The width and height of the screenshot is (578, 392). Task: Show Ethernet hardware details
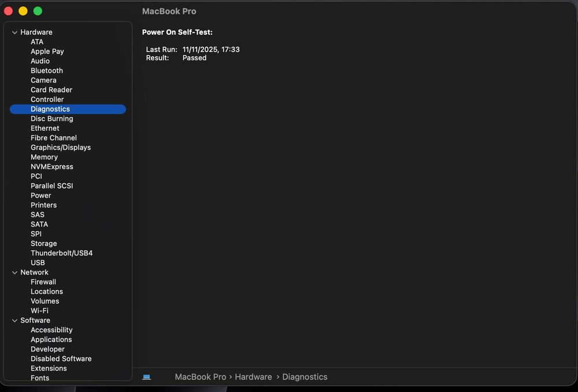coord(45,128)
